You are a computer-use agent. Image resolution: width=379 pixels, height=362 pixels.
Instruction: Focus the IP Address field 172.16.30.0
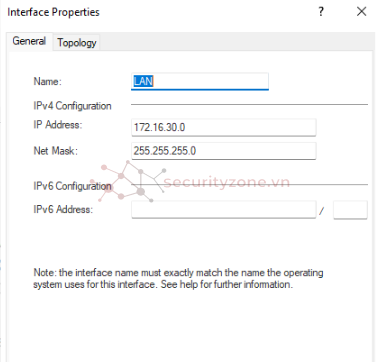point(223,127)
